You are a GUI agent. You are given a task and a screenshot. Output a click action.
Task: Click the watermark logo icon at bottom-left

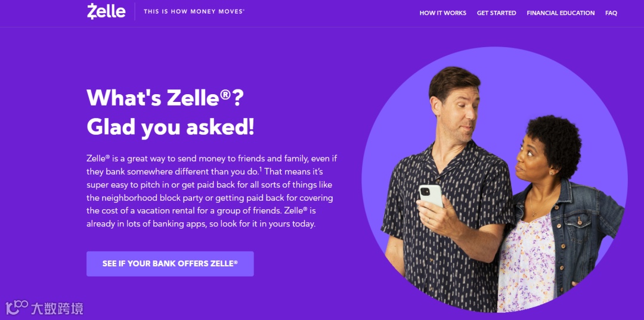[x=17, y=308]
